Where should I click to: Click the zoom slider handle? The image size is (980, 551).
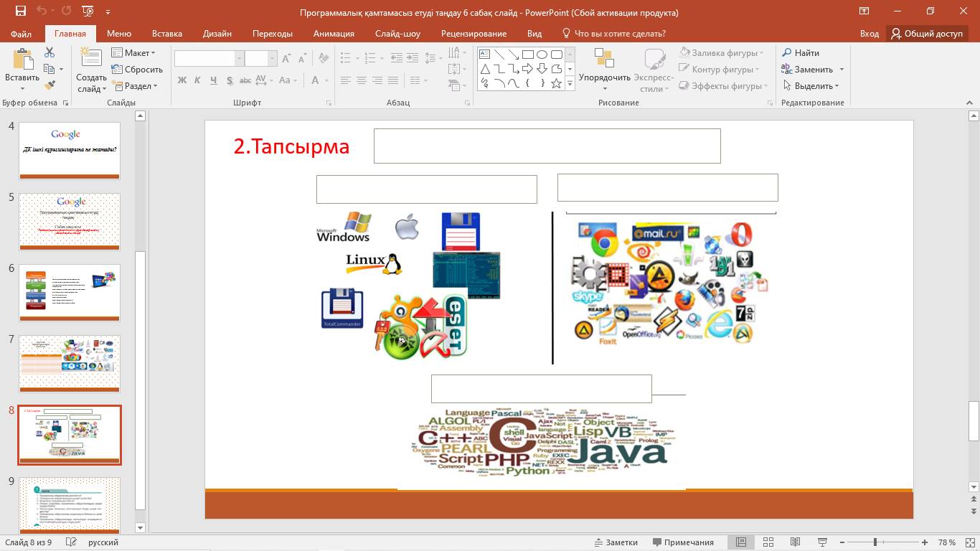tap(875, 542)
